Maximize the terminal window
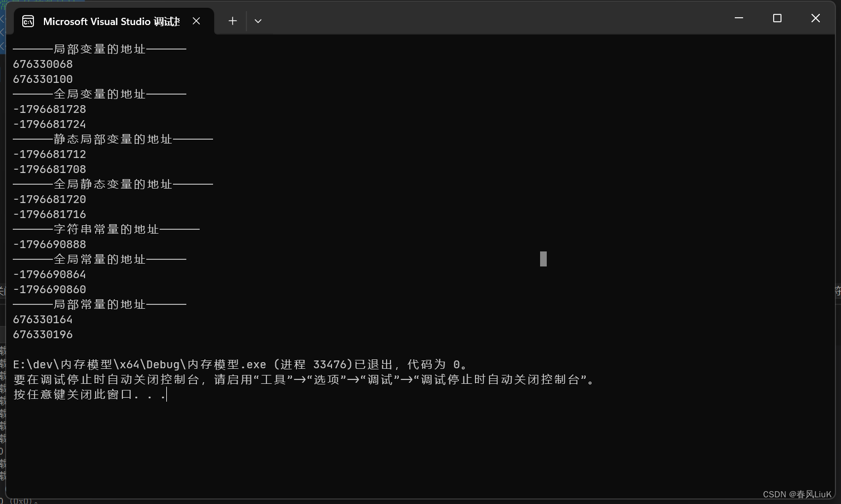The image size is (841, 504). pyautogui.click(x=777, y=18)
